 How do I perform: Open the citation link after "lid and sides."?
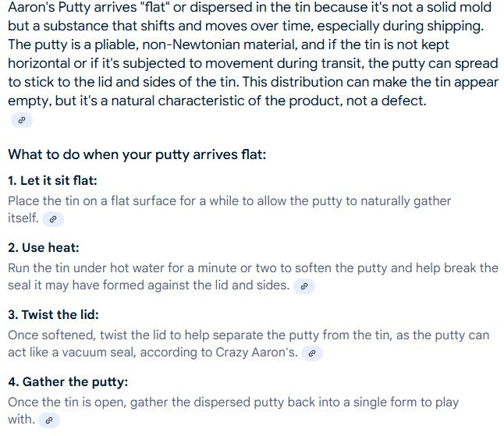305,287
